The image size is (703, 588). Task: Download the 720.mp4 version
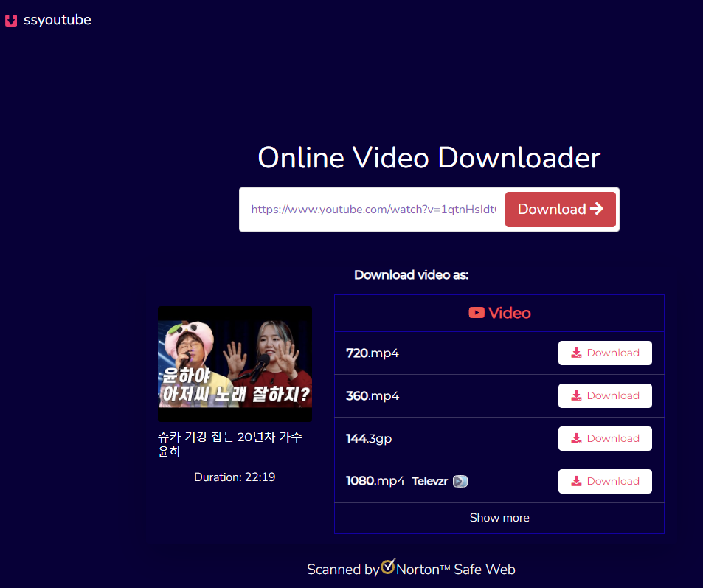point(605,353)
